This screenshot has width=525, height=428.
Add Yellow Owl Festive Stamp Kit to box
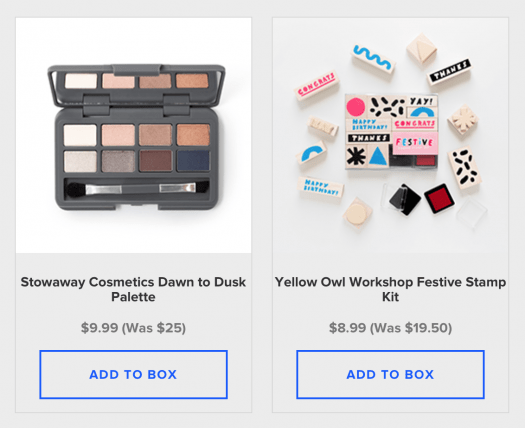pyautogui.click(x=390, y=374)
